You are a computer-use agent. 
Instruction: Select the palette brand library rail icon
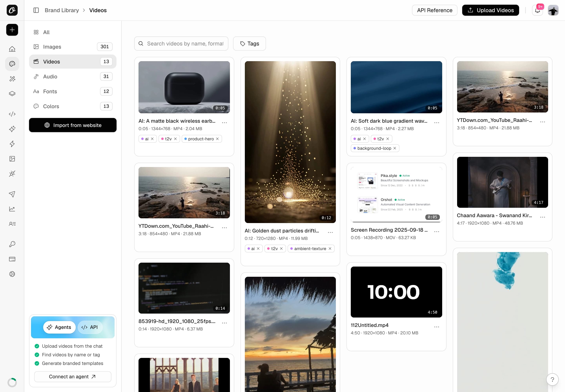[x=12, y=64]
